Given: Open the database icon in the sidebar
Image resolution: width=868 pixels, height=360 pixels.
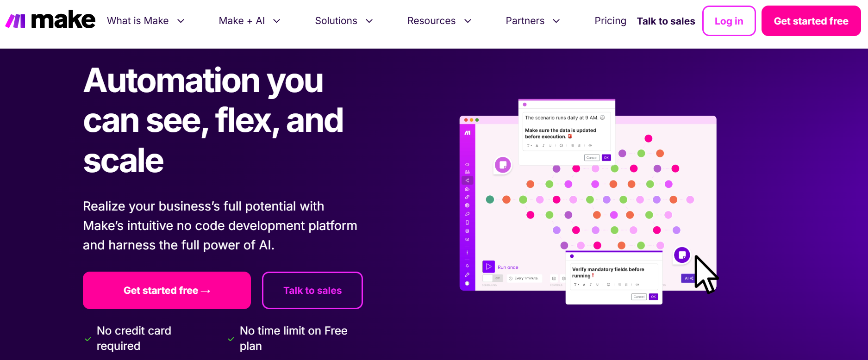Looking at the screenshot, I should (x=467, y=231).
